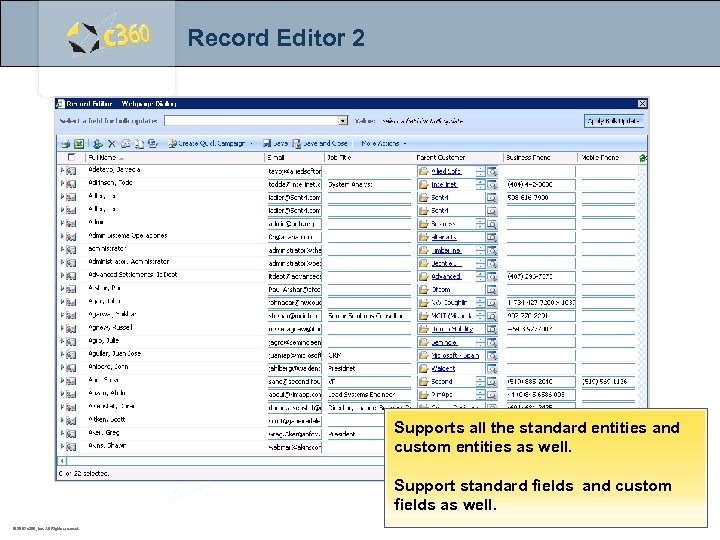
Task: Sort by the Parent Customer column header
Action: tap(458, 158)
